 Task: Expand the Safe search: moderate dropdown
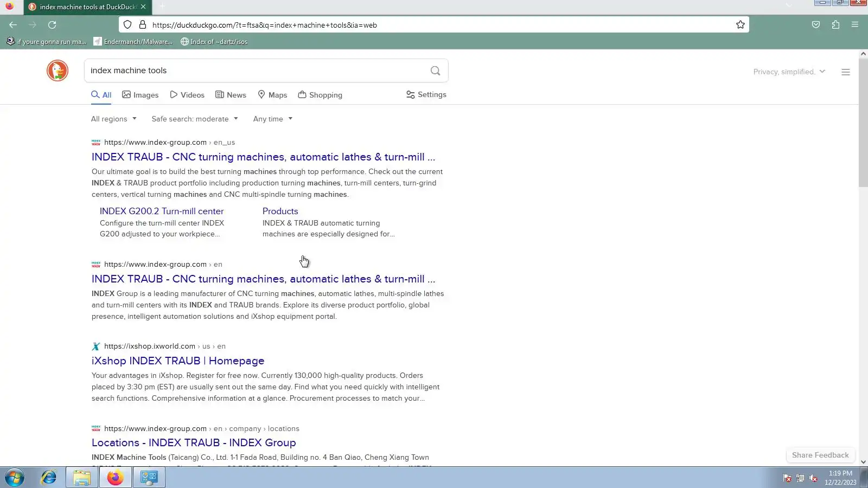pyautogui.click(x=195, y=119)
